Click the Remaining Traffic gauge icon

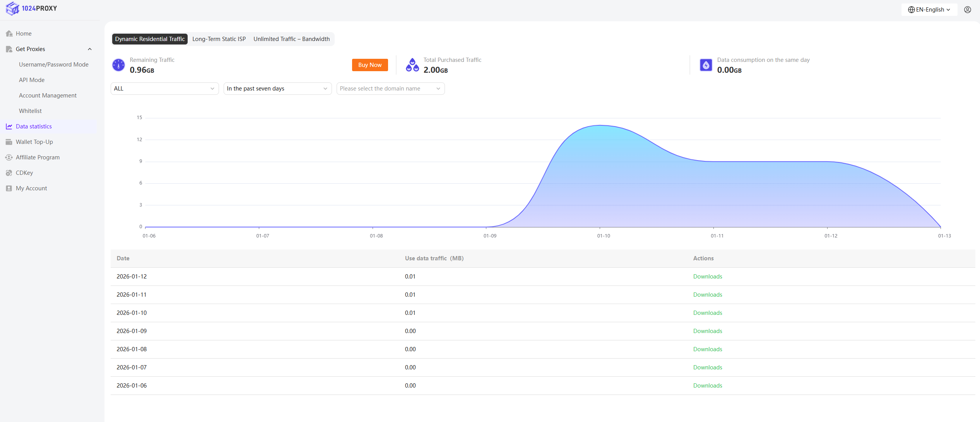[x=118, y=65]
